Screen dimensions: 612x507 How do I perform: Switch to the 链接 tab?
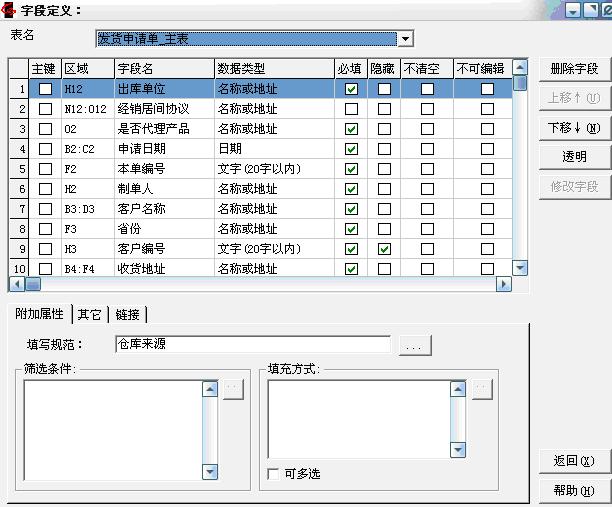(127, 314)
